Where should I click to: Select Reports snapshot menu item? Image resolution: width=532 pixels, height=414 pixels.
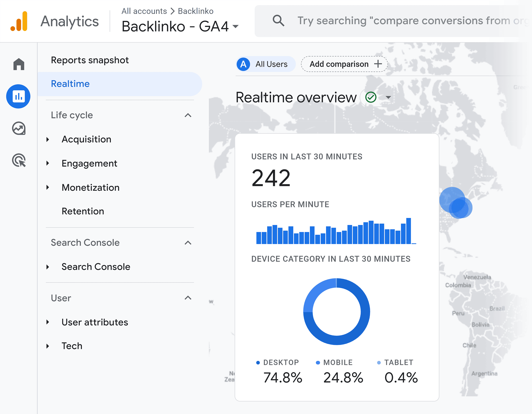coord(89,60)
